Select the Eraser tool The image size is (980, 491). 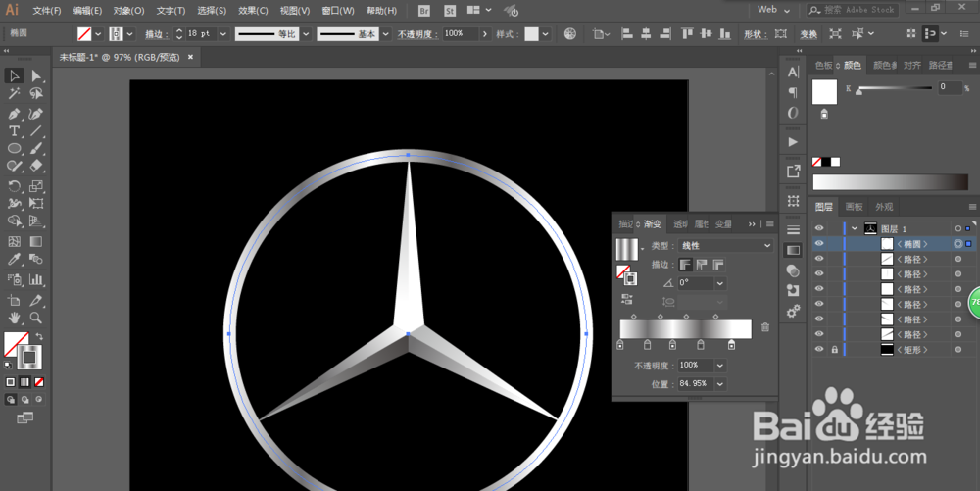pyautogui.click(x=36, y=167)
